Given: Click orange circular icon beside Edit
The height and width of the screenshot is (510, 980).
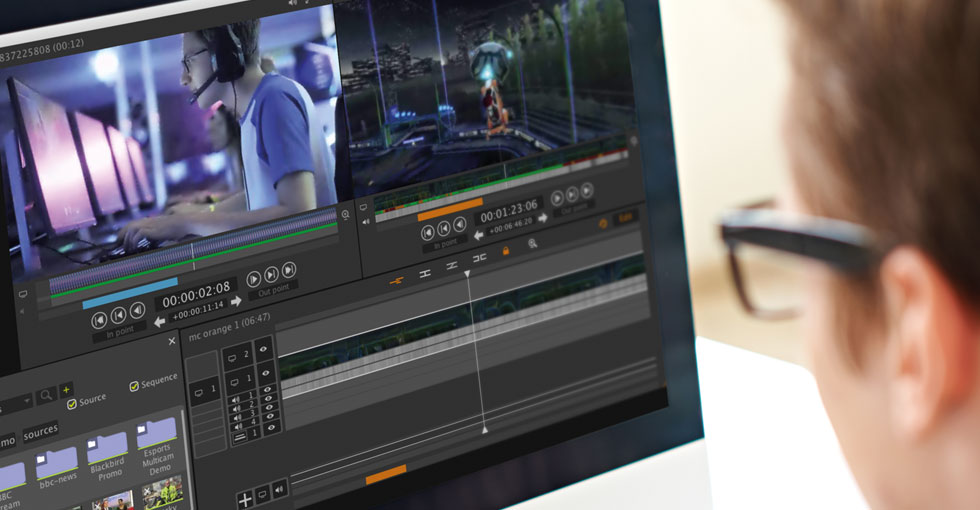Looking at the screenshot, I should [603, 224].
